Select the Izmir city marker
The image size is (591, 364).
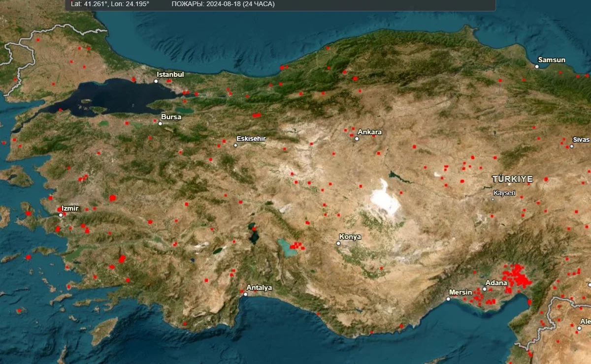(61, 215)
